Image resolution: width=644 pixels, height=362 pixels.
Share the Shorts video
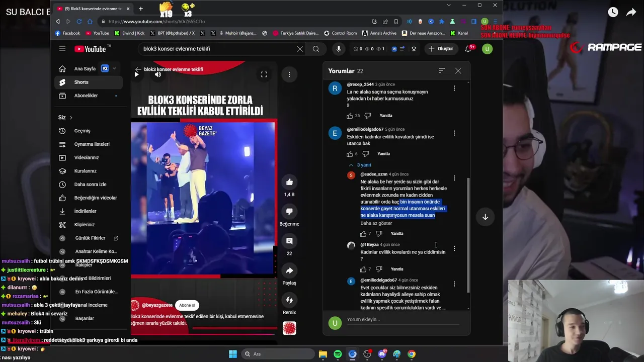click(289, 270)
